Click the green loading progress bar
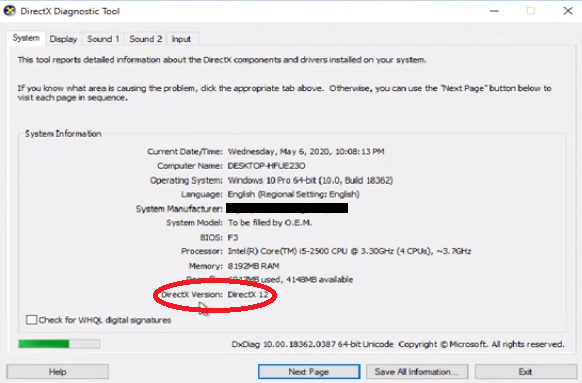 pos(59,344)
